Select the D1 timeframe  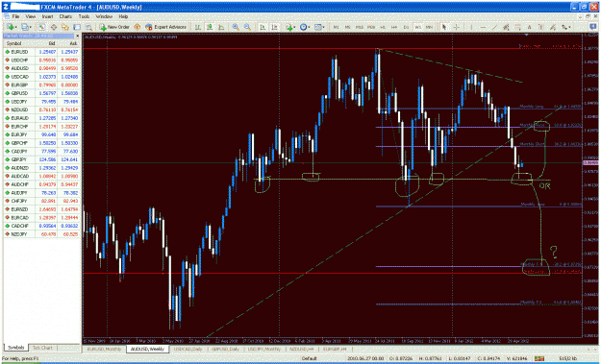406,27
